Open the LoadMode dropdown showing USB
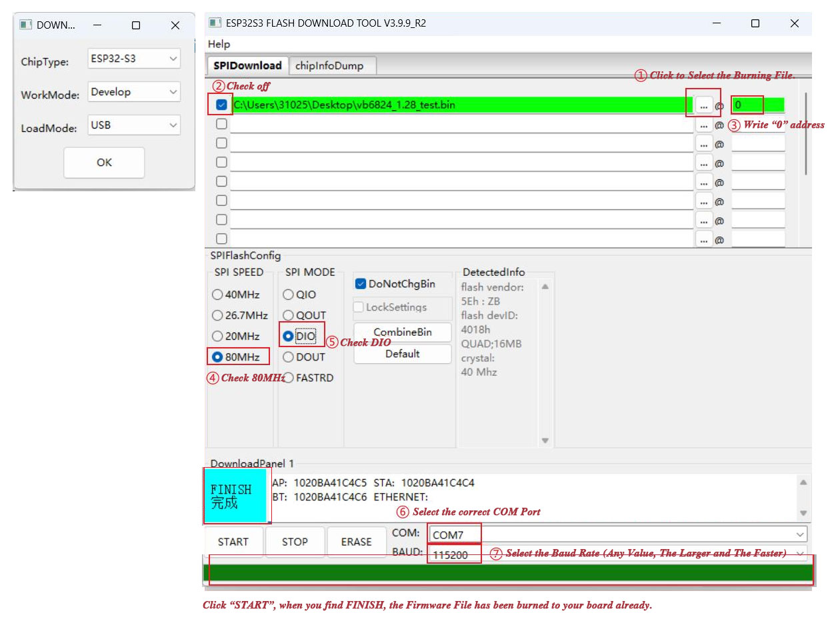The height and width of the screenshot is (621, 840). (134, 125)
